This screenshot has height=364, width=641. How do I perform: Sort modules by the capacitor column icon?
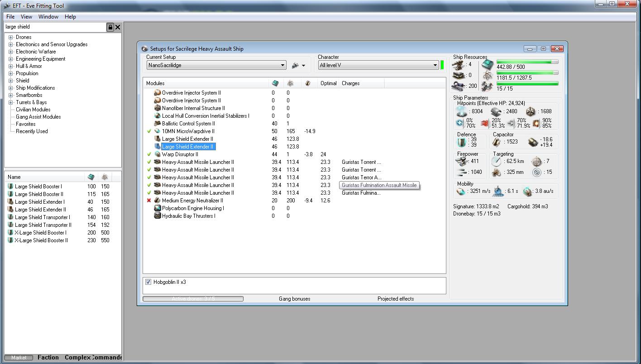[308, 83]
